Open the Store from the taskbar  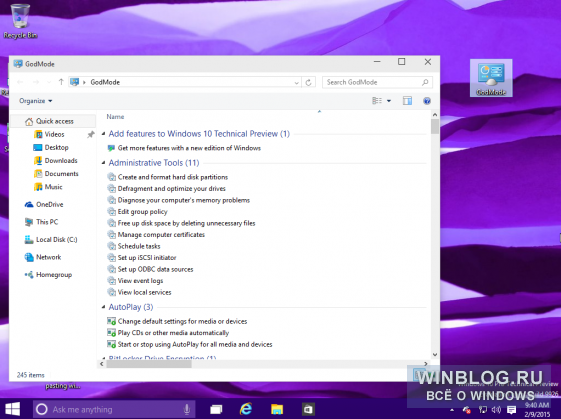pyautogui.click(x=308, y=409)
